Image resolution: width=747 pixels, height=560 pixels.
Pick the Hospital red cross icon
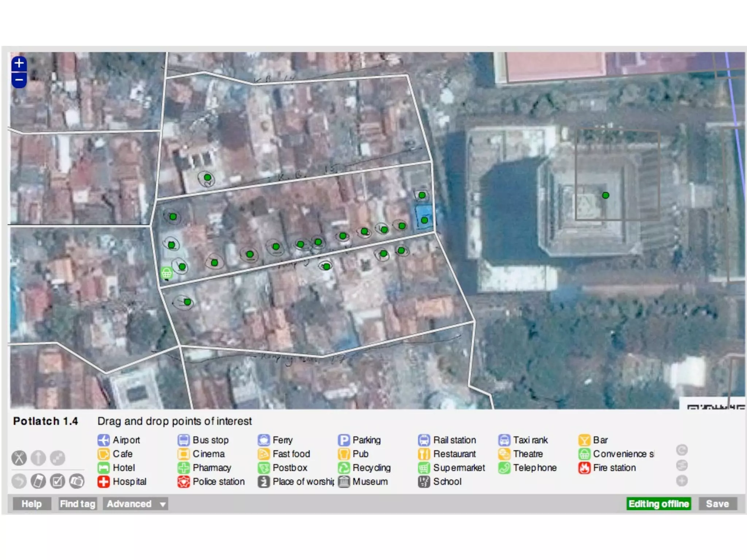(104, 482)
